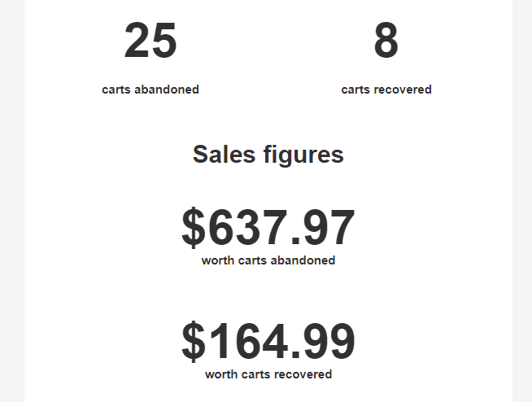Click the gray margin left of the panel
The height and width of the screenshot is (402, 532).
12,201
